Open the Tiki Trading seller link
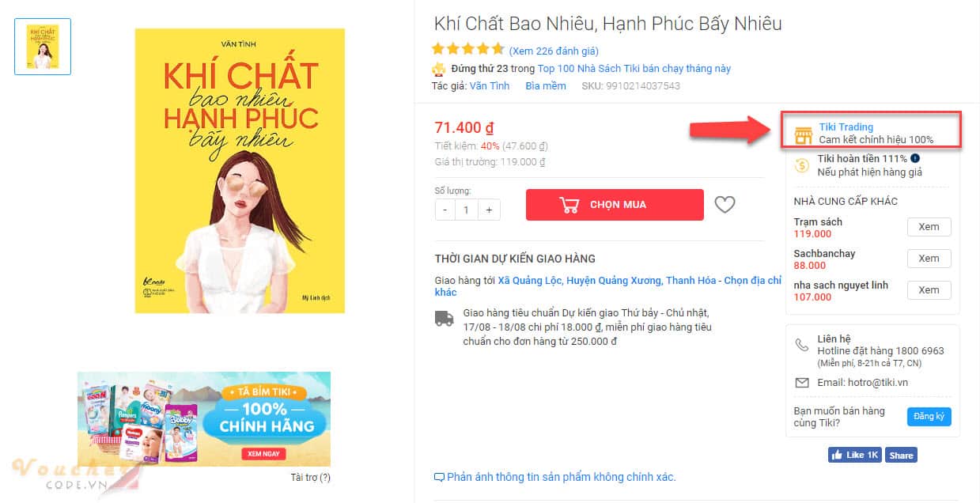 pos(846,127)
